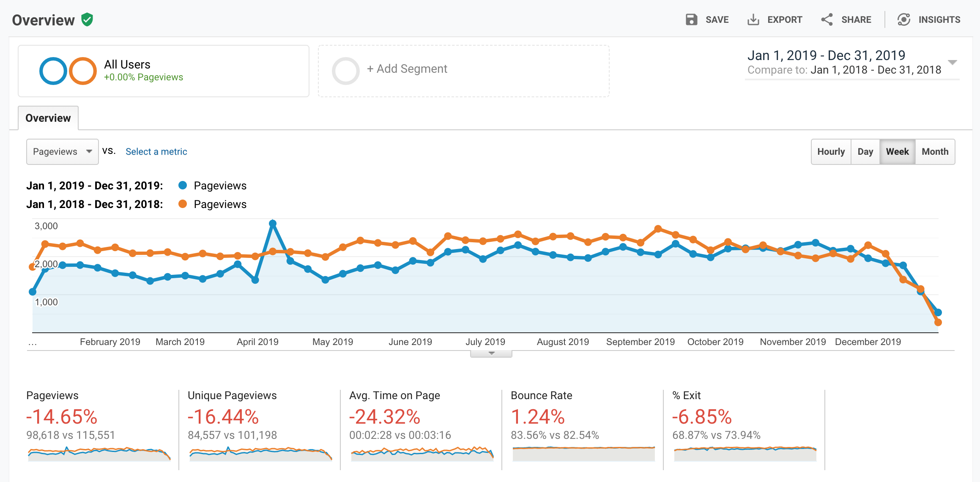Click the April 2019 pageviews spike point

tap(273, 223)
